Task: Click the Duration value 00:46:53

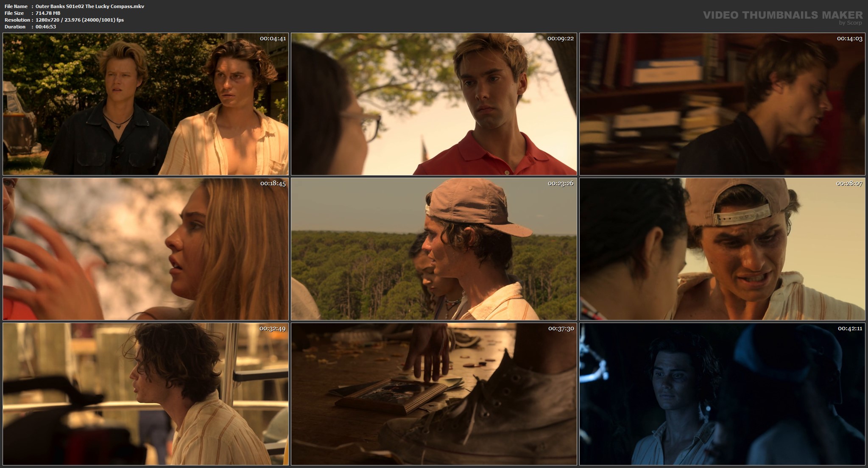Action: [46, 27]
